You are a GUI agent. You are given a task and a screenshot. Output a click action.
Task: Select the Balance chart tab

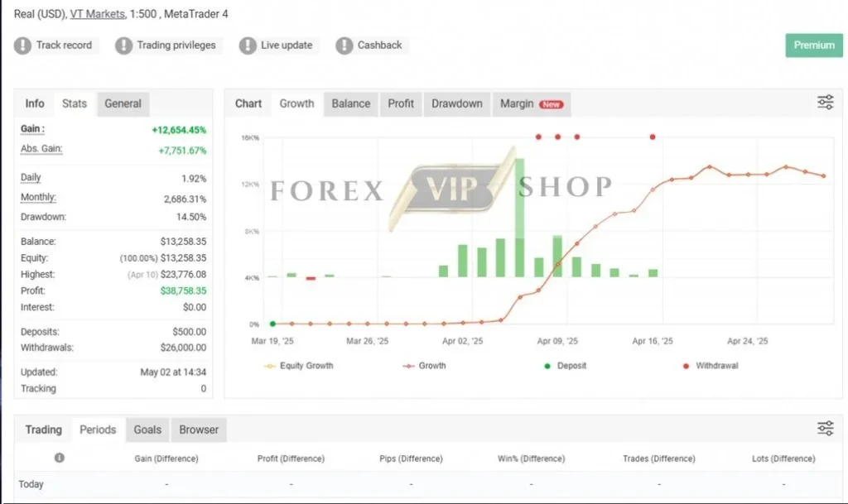[351, 103]
